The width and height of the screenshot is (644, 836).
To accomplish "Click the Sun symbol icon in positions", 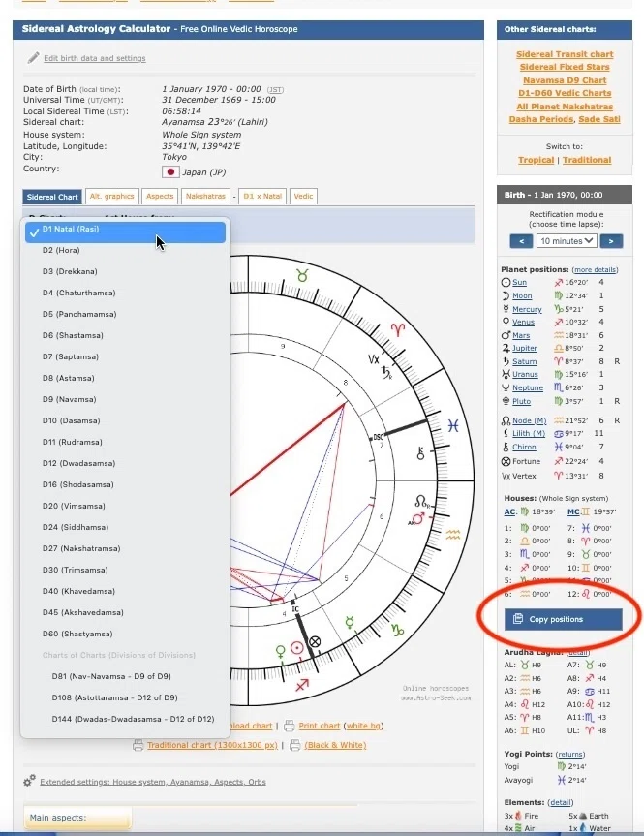I will (506, 282).
